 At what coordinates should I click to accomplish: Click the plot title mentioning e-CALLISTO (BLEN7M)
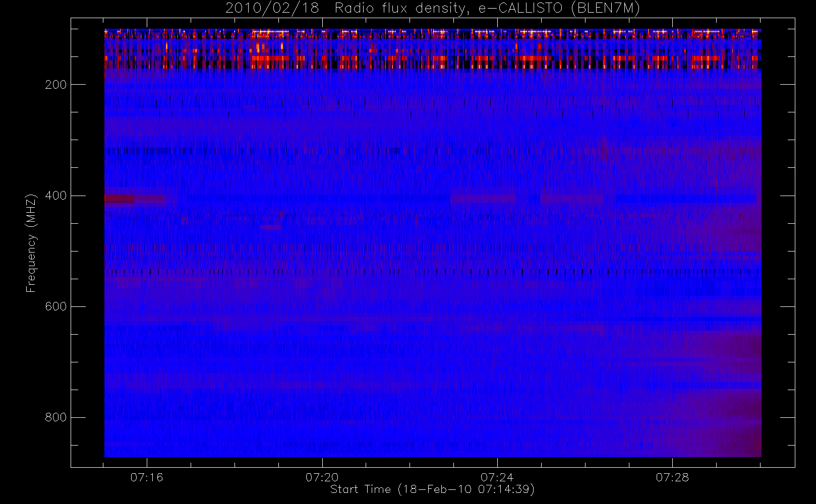[433, 9]
